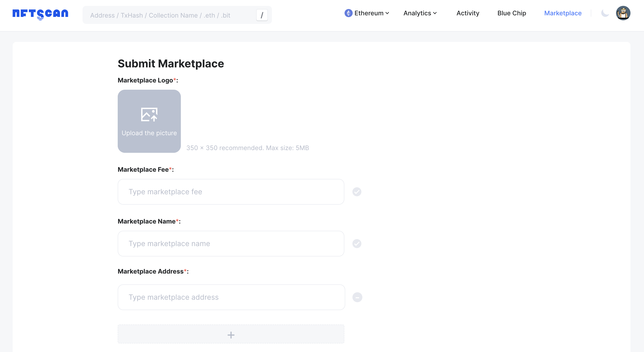
Task: Confirm the marketplace name entry via its check toggle
Action: coord(357,244)
